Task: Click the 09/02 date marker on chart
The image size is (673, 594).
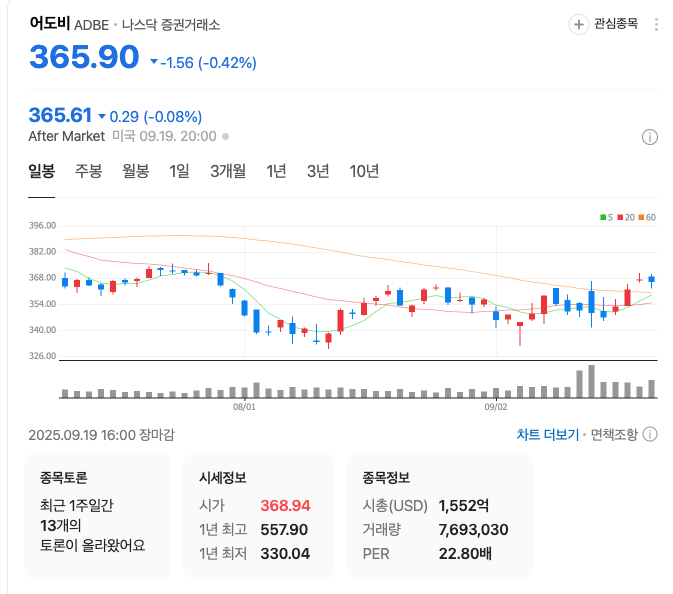Action: (496, 407)
